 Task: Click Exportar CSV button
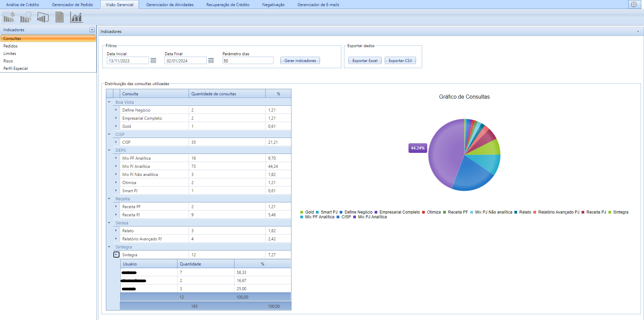pyautogui.click(x=400, y=60)
